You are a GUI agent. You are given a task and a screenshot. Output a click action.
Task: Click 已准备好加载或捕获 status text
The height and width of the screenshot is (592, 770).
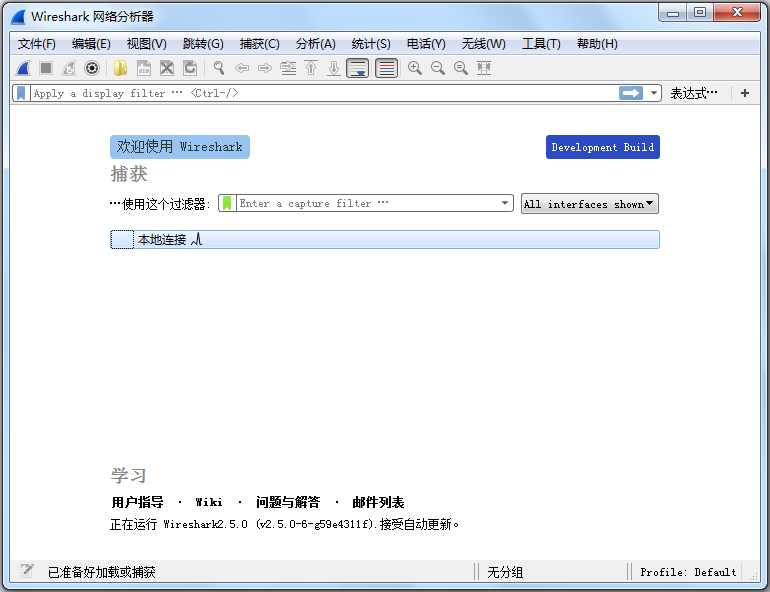click(x=102, y=572)
